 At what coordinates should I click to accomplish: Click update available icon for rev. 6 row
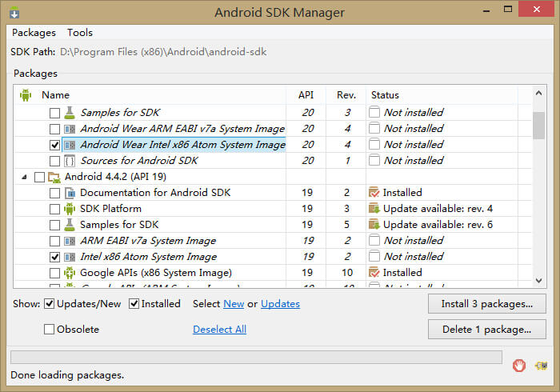tap(374, 225)
